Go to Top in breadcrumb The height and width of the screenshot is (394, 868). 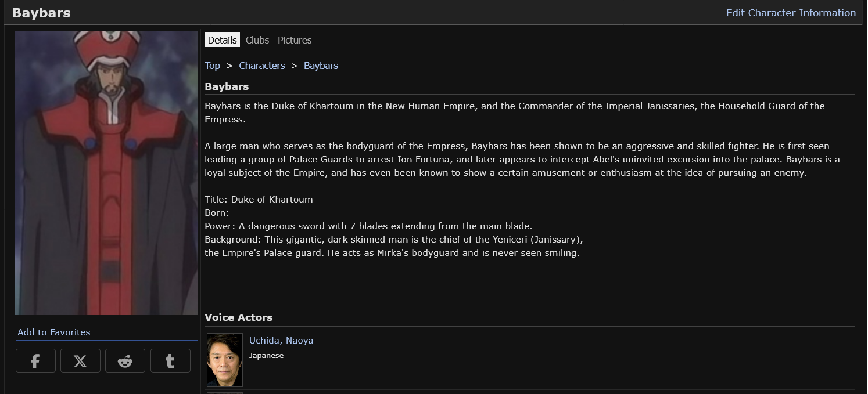tap(212, 66)
